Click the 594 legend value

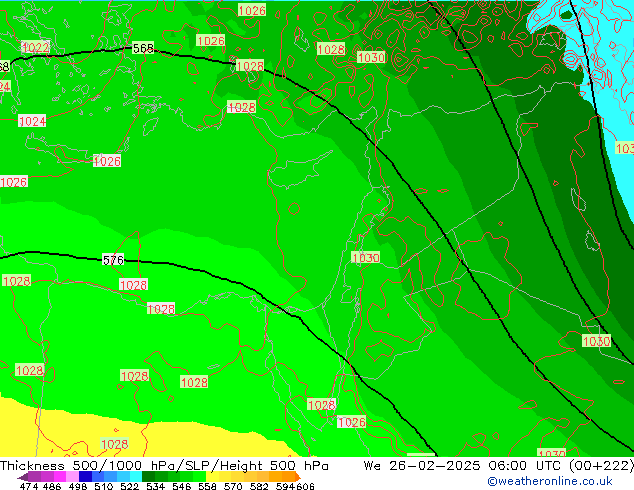pyautogui.click(x=285, y=486)
